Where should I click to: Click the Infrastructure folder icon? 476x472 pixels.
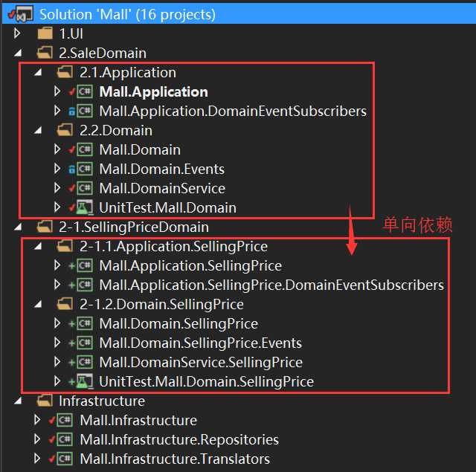[45, 401]
